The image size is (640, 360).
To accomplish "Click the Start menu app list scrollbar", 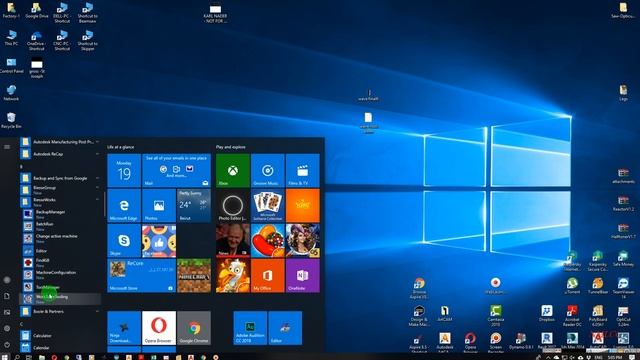I will (104, 204).
